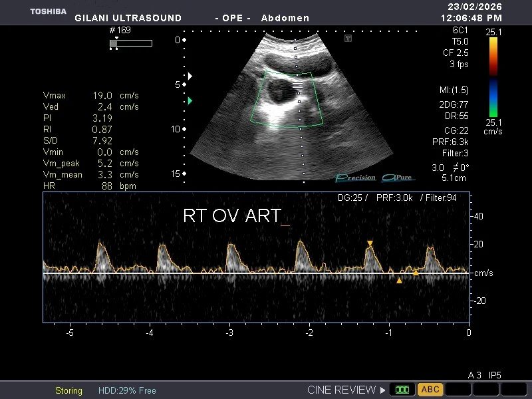Click the Vmax measurement value
Screen dimensions: 532x399
click(102, 95)
